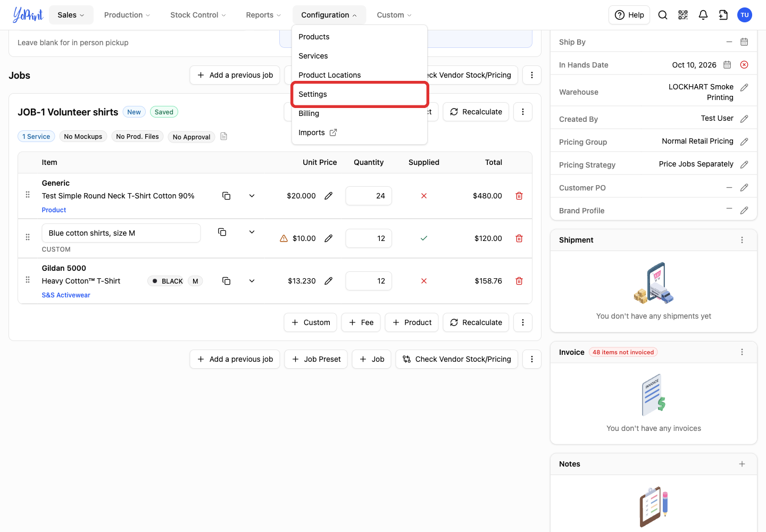The width and height of the screenshot is (766, 532).
Task: Click YoPrint logo
Action: click(28, 15)
